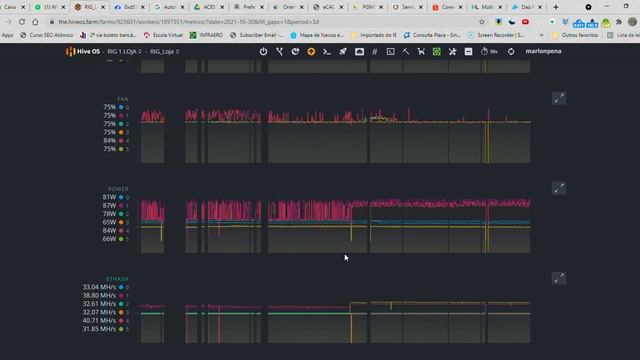Reload the page in browser
This screenshot has width=640, height=360.
pos(22,22)
